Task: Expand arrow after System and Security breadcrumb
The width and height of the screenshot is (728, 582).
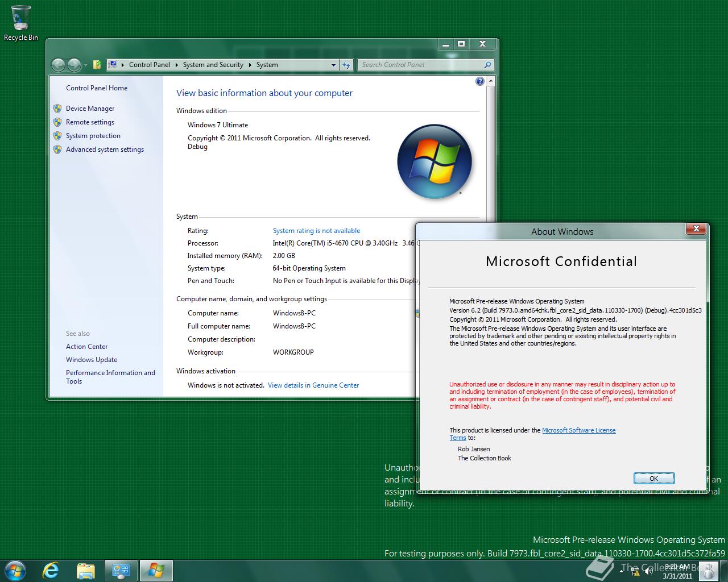Action: [x=250, y=65]
